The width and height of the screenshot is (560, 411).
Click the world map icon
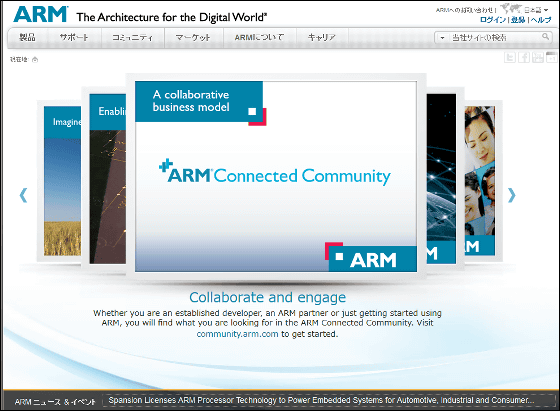pos(511,9)
